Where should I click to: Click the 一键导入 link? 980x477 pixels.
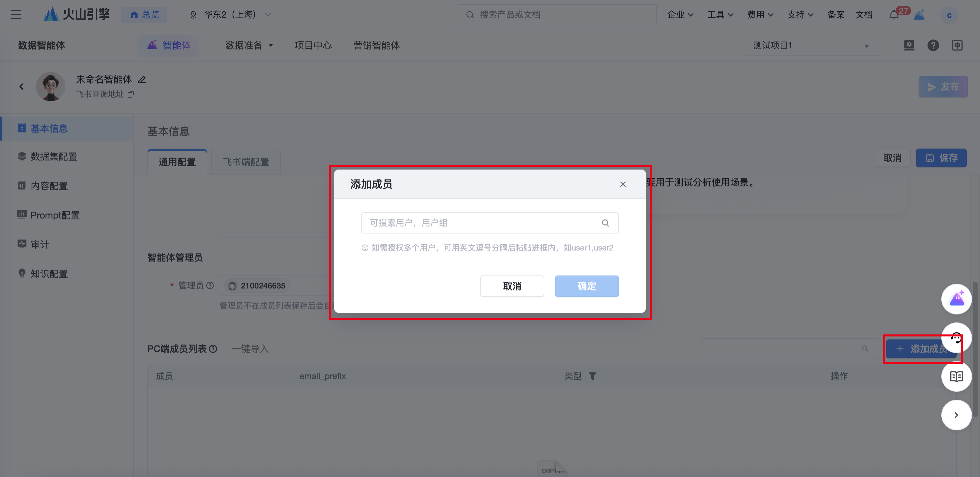(x=250, y=349)
